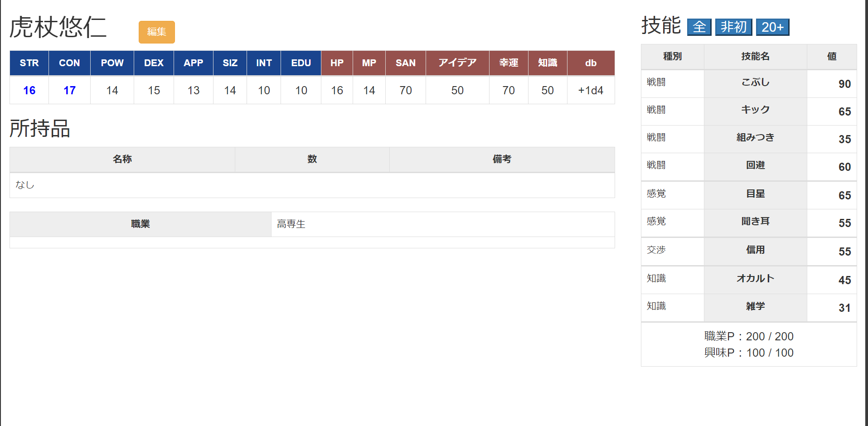Image resolution: width=868 pixels, height=426 pixels.
Task: Select the 非初 skills filter
Action: [x=733, y=27]
